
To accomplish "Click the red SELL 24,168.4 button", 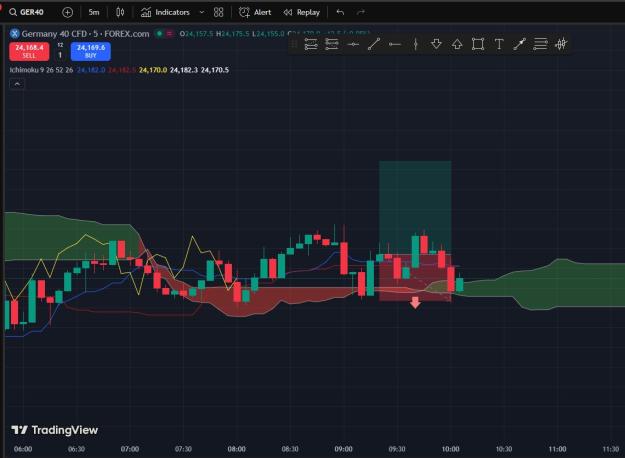I will [29, 51].
